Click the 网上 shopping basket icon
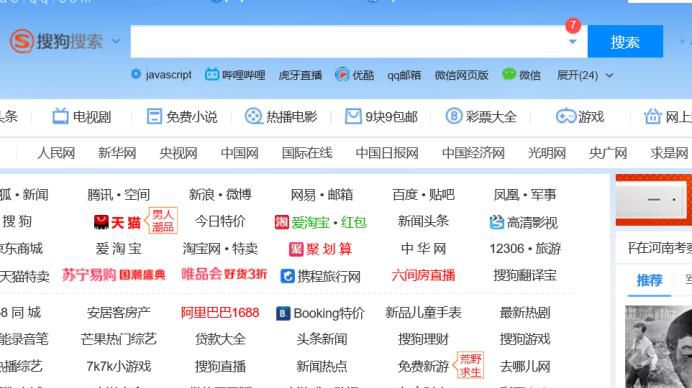The image size is (692, 388). (x=652, y=117)
